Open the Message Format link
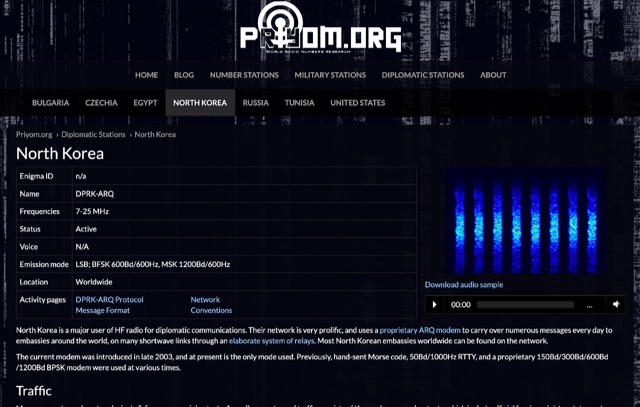Screen dimensions: 640x407 102,310
